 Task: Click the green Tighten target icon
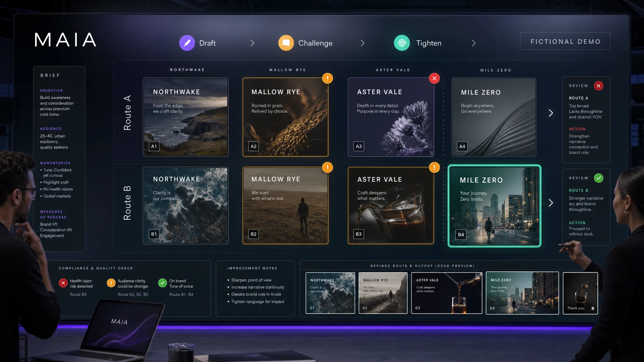[402, 43]
